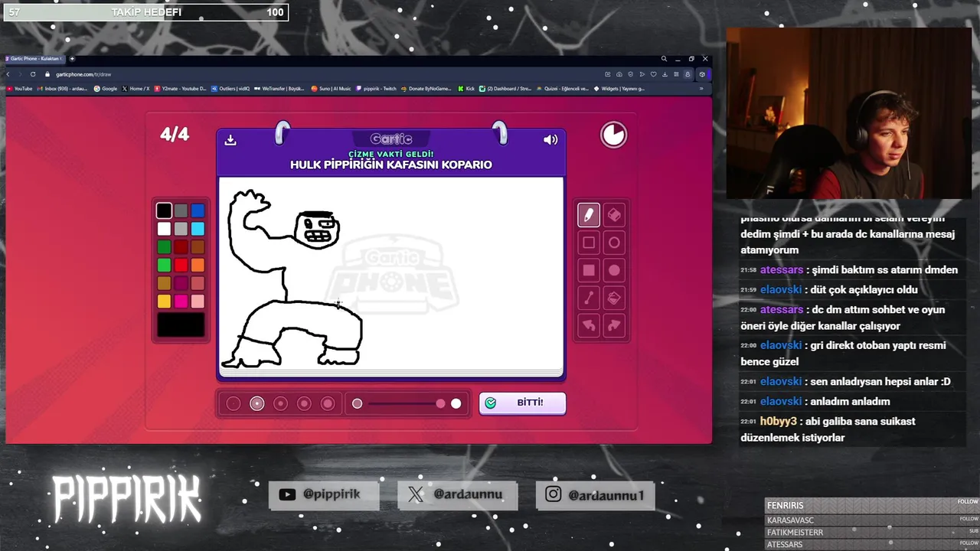Open the Home / X bookmark
The width and height of the screenshot is (980, 551).
(x=136, y=89)
